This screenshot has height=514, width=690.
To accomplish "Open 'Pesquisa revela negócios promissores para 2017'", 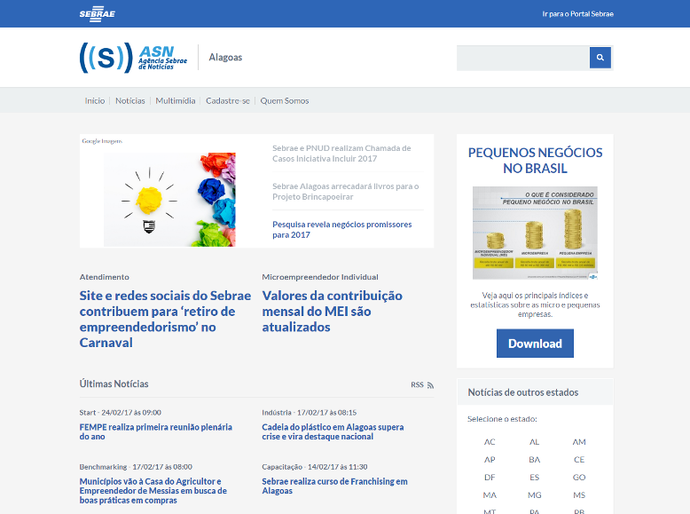I will [342, 229].
